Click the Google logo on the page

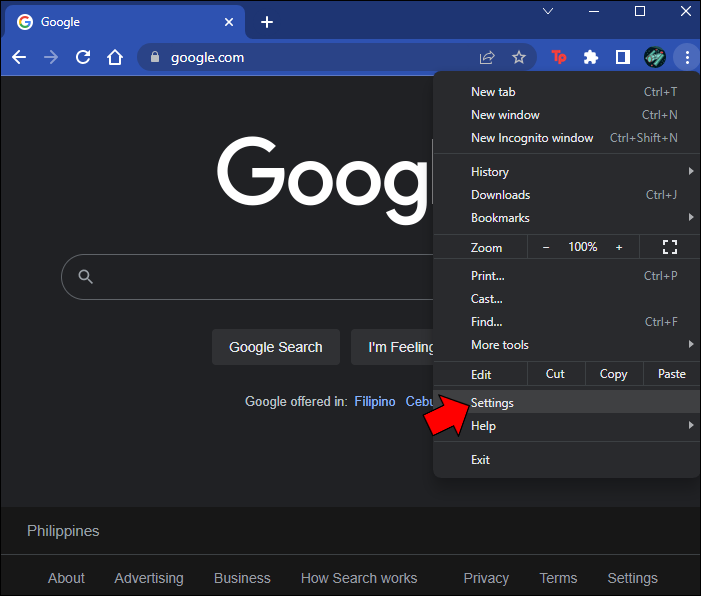pyautogui.click(x=325, y=180)
